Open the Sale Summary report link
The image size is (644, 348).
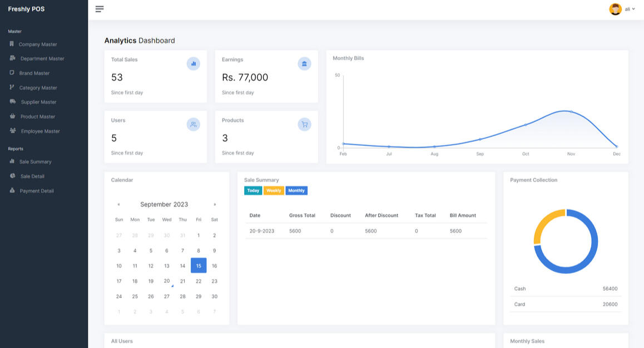(x=34, y=161)
